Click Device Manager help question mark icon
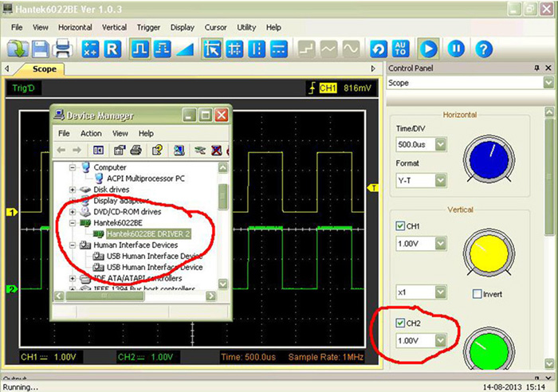The width and height of the screenshot is (558, 392). point(157,150)
